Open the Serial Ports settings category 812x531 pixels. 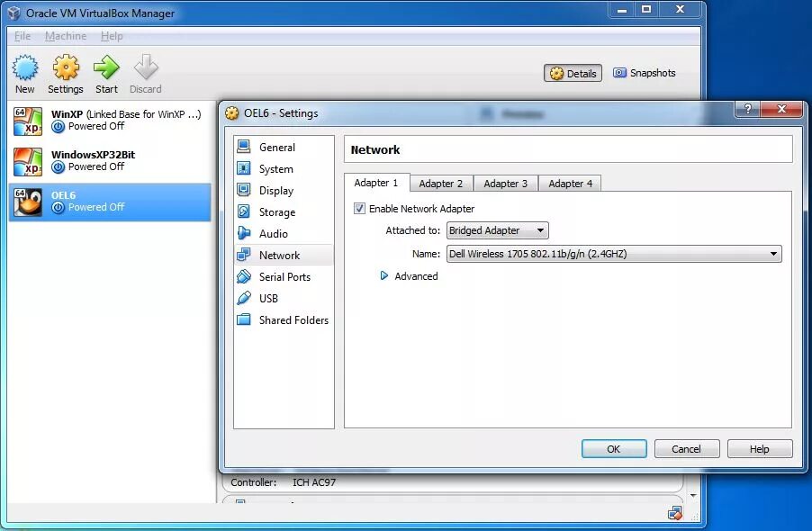(x=284, y=277)
